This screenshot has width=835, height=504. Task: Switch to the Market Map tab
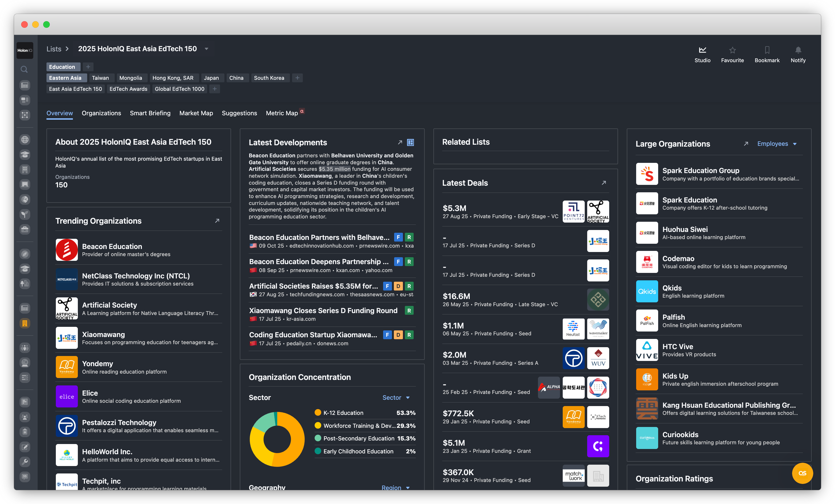click(x=196, y=113)
